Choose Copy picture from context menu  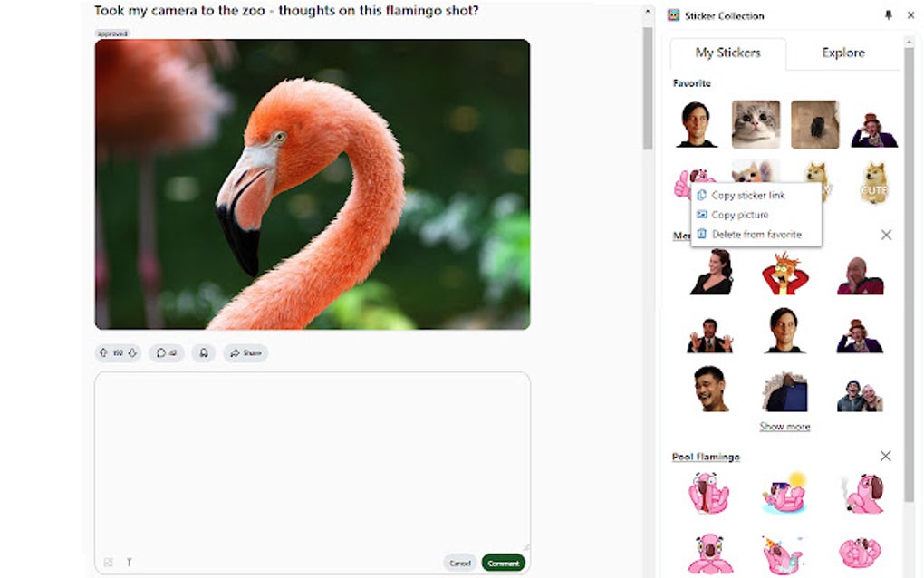(x=756, y=215)
